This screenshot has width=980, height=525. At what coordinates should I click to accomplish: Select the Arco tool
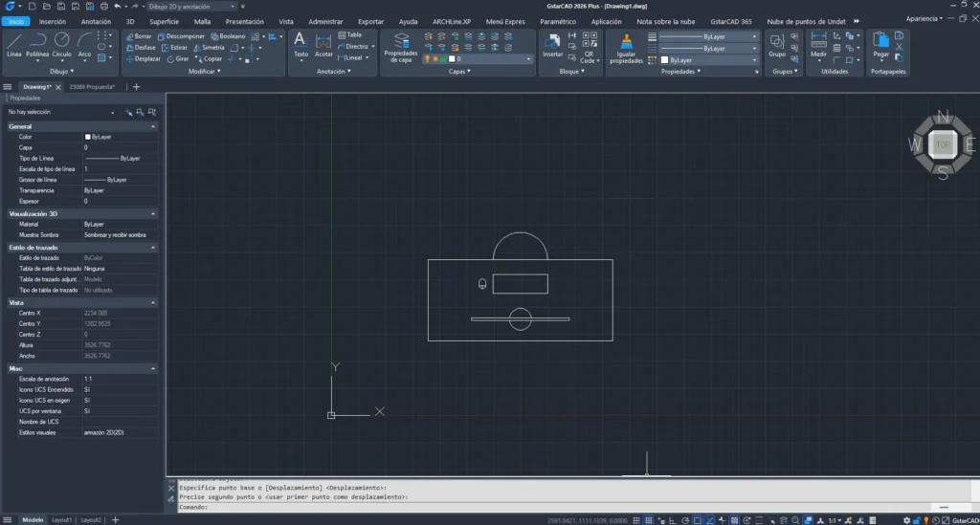click(x=84, y=45)
